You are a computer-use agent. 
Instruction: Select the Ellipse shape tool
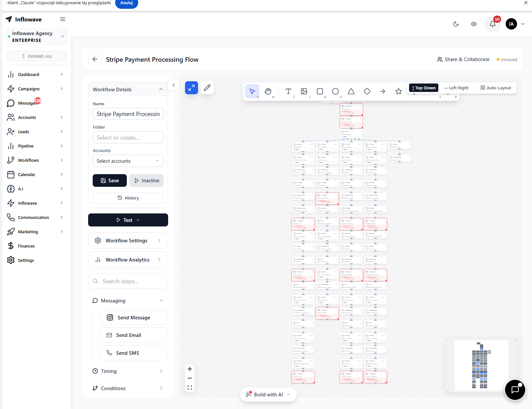click(335, 91)
